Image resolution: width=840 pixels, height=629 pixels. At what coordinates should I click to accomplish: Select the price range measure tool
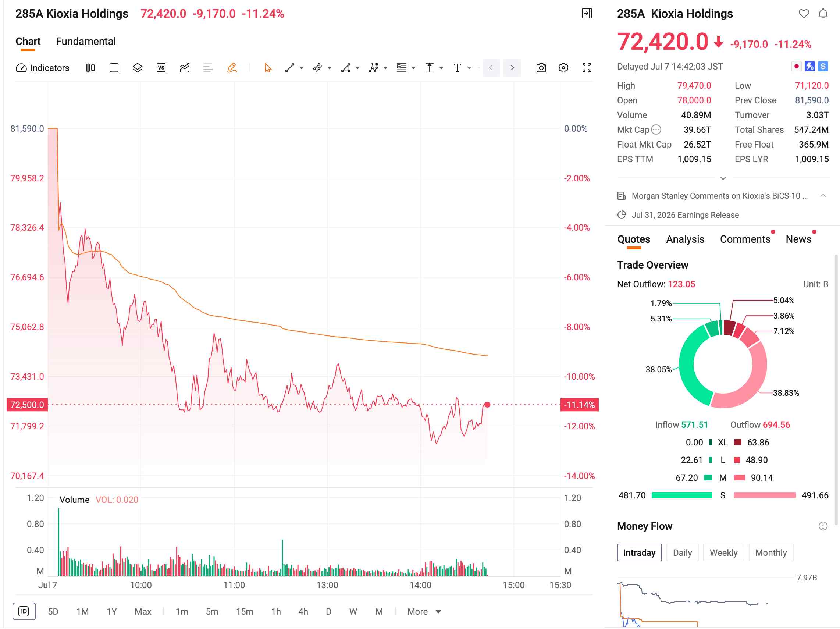pos(430,68)
